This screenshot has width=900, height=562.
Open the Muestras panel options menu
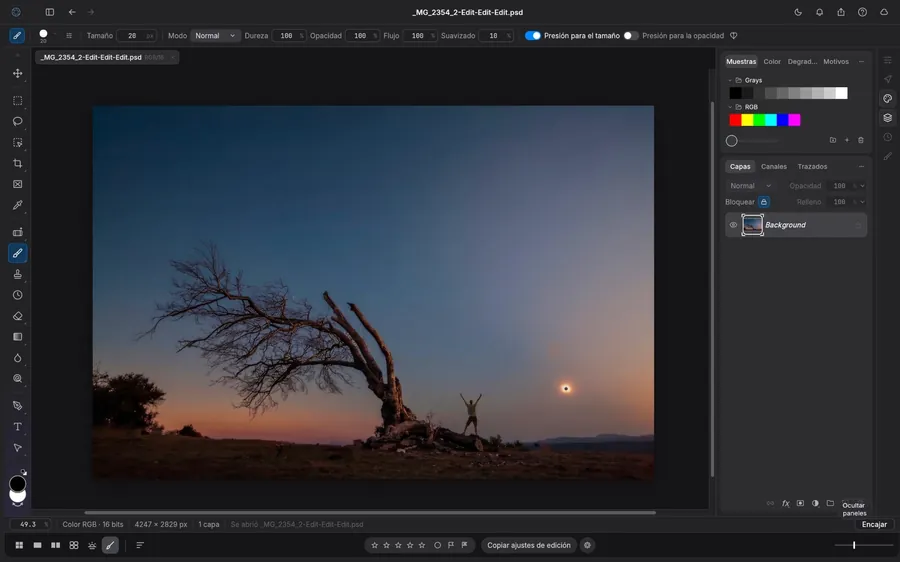[861, 61]
